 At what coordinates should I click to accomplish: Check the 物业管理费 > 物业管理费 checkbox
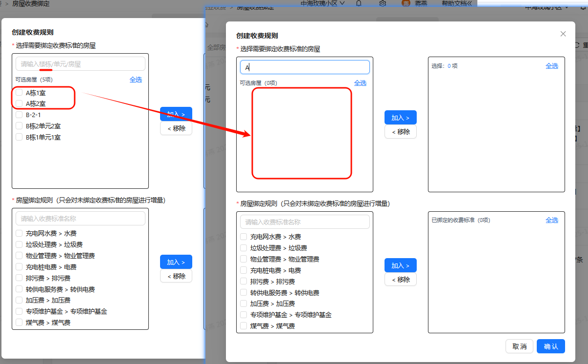243,259
